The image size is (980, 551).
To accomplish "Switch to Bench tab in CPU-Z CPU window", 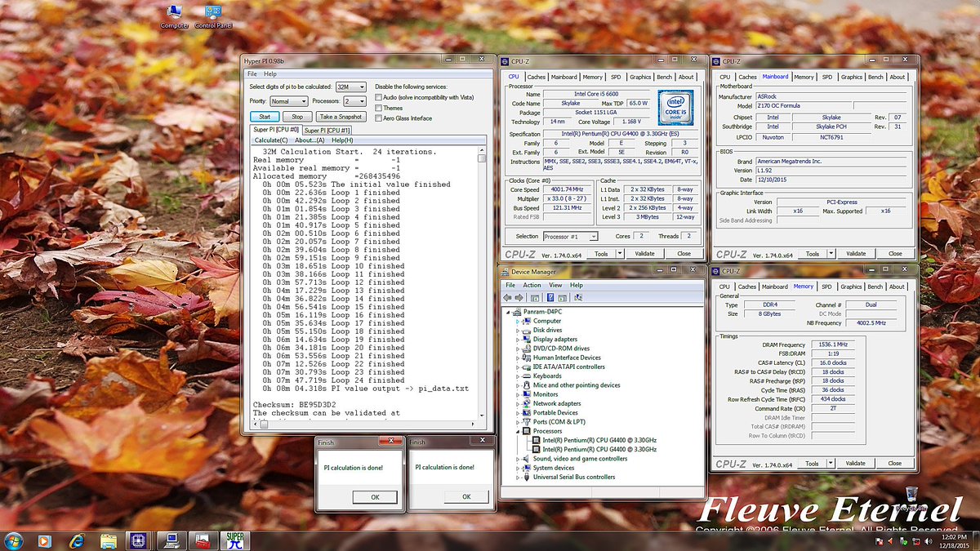I will (x=665, y=77).
